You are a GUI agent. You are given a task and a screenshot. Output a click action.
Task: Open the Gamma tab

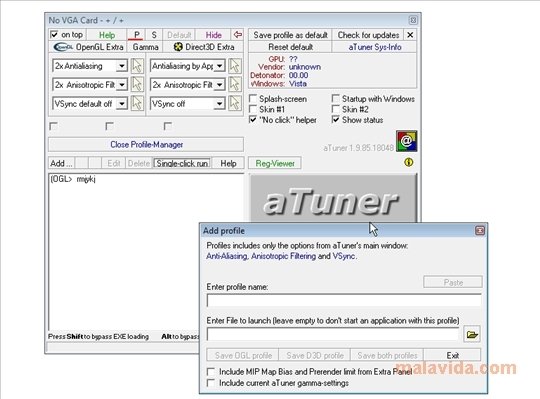click(145, 47)
